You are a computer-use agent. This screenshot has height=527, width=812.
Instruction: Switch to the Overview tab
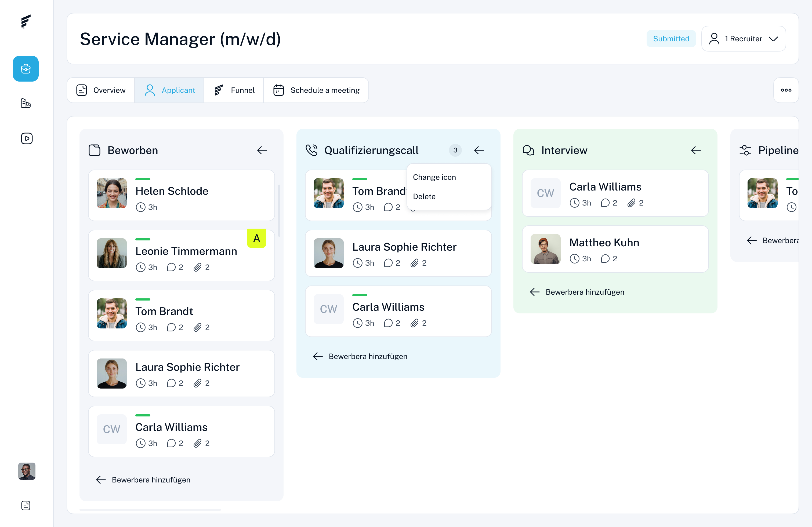(101, 90)
